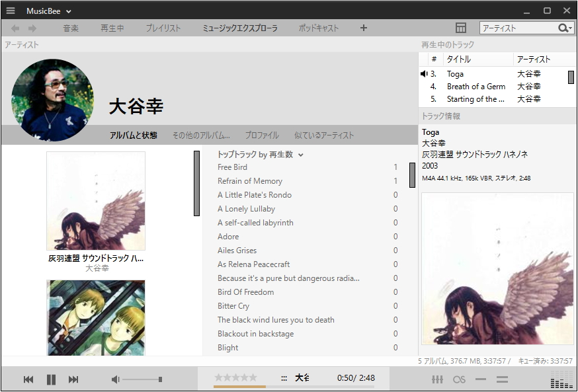Screen dimensions: 578x392
Task: Select now playing row Toga
Action: (493, 74)
